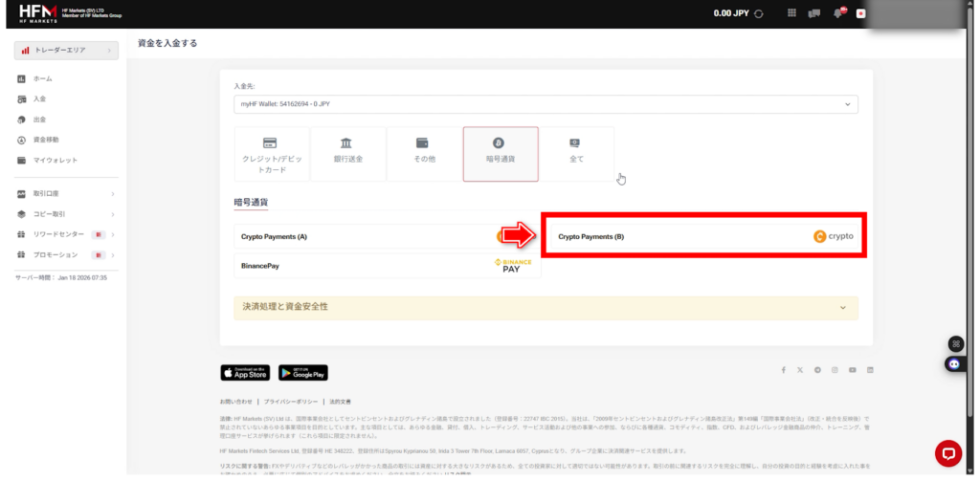Open the messages chat icon in header

point(814,13)
